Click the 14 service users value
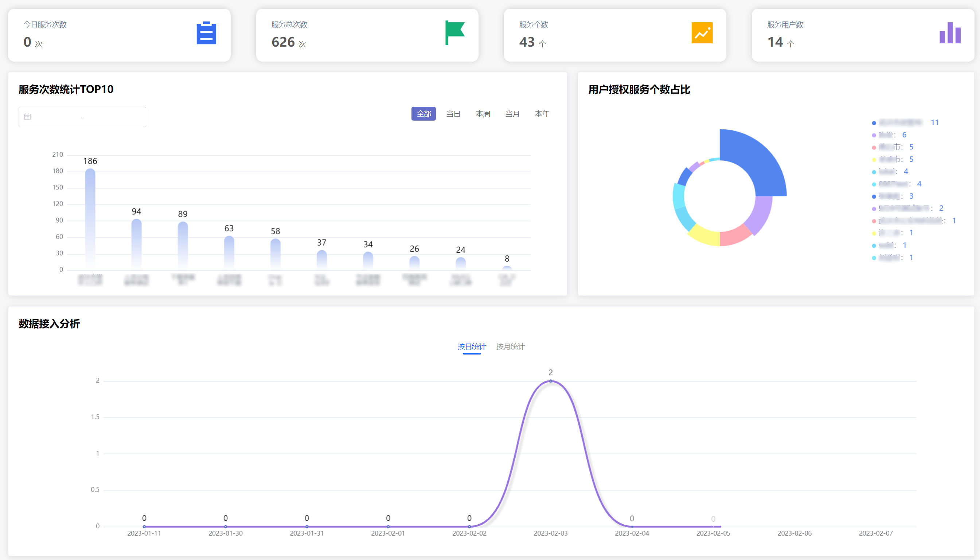Viewport: 980px width, 560px height. click(x=775, y=42)
